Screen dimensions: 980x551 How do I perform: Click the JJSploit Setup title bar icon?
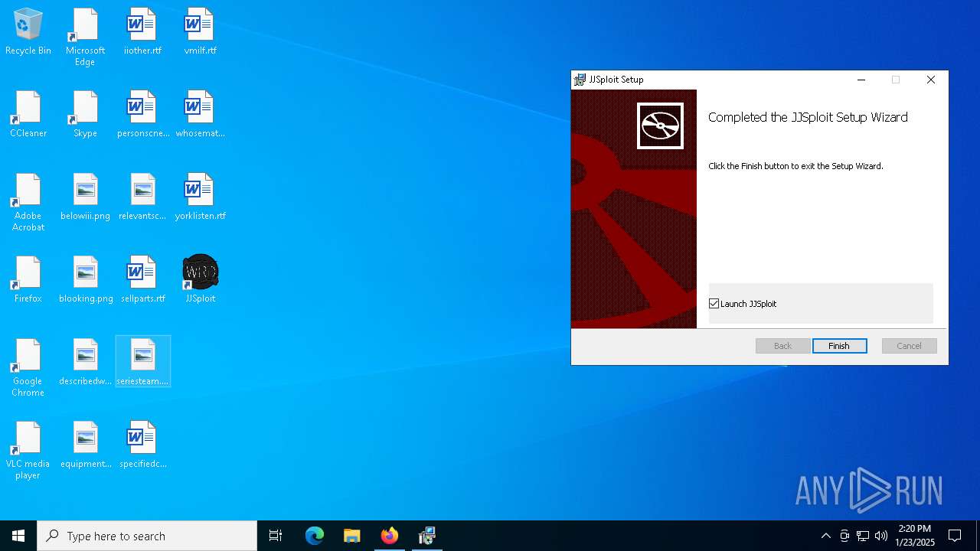click(x=580, y=80)
